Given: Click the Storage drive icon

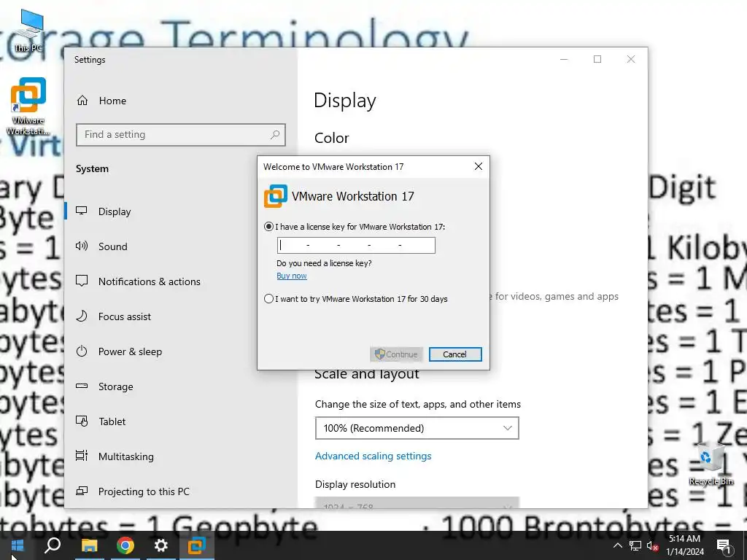Looking at the screenshot, I should coord(82,386).
